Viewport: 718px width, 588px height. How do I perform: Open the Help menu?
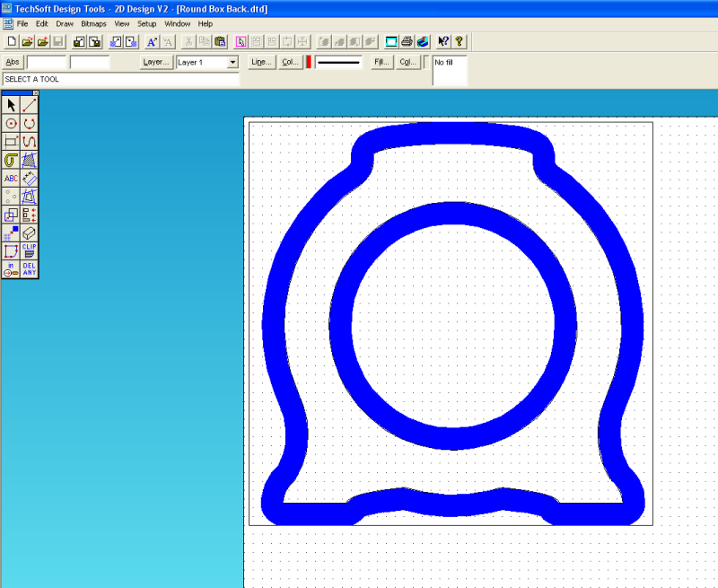[x=206, y=24]
